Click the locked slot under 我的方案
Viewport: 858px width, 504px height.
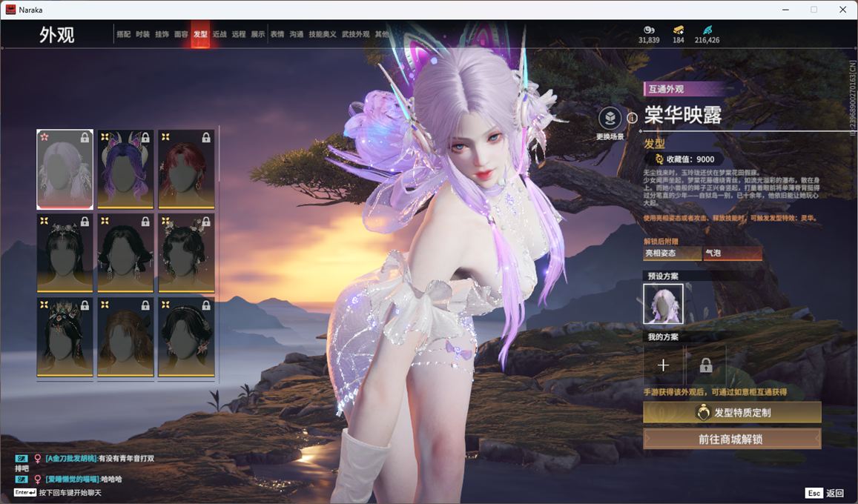(x=706, y=365)
